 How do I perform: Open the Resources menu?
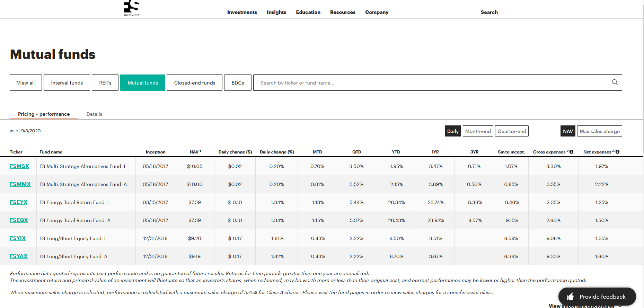tap(343, 12)
